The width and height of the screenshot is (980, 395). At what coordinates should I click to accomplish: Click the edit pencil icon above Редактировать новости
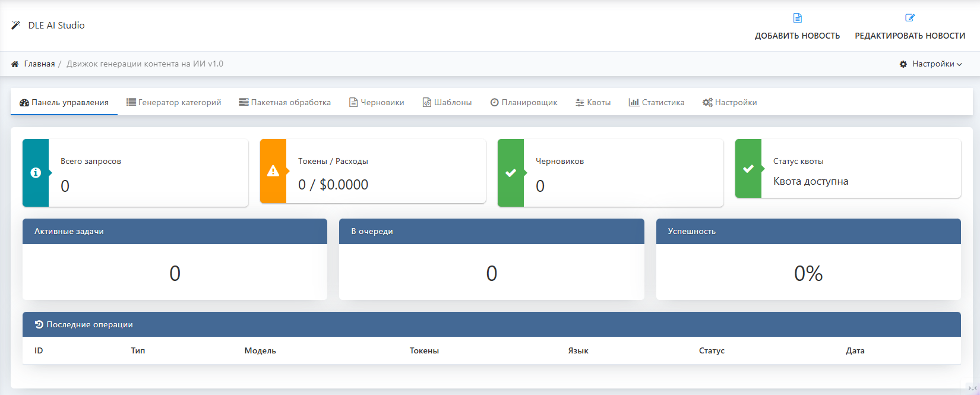(x=909, y=18)
